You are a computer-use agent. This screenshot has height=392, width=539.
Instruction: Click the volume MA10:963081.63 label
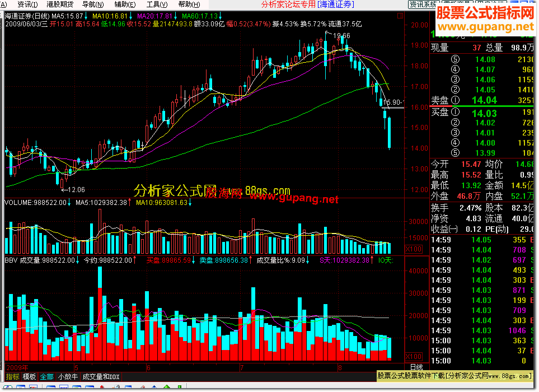click(162, 203)
